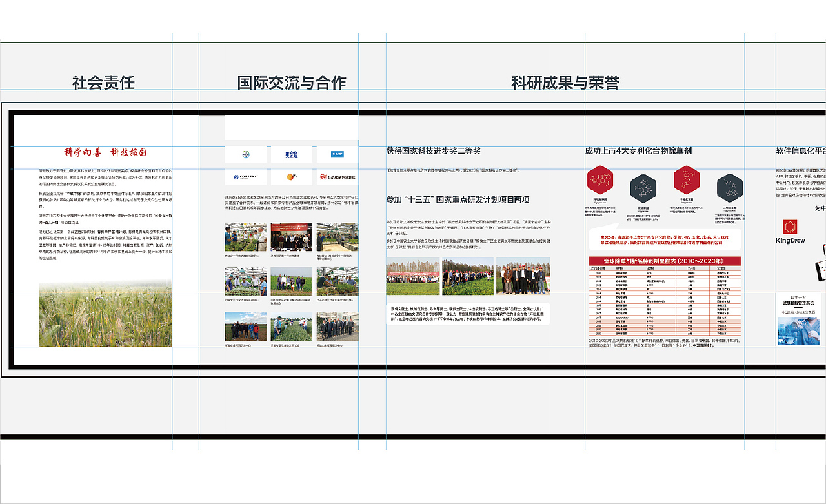Screen dimensions: 826x504
Task: Select the dark hexagon molecule icon for 双唑草酮
Action: point(643,188)
